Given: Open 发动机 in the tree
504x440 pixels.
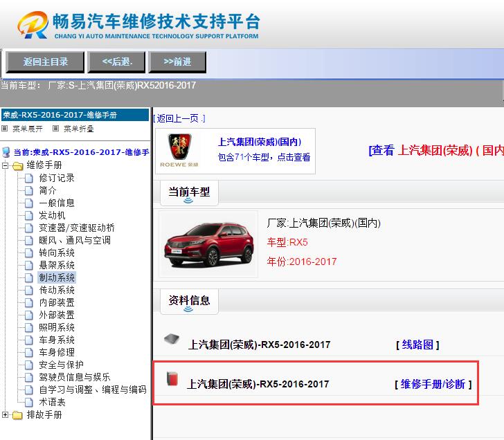Looking at the screenshot, I should tap(52, 215).
